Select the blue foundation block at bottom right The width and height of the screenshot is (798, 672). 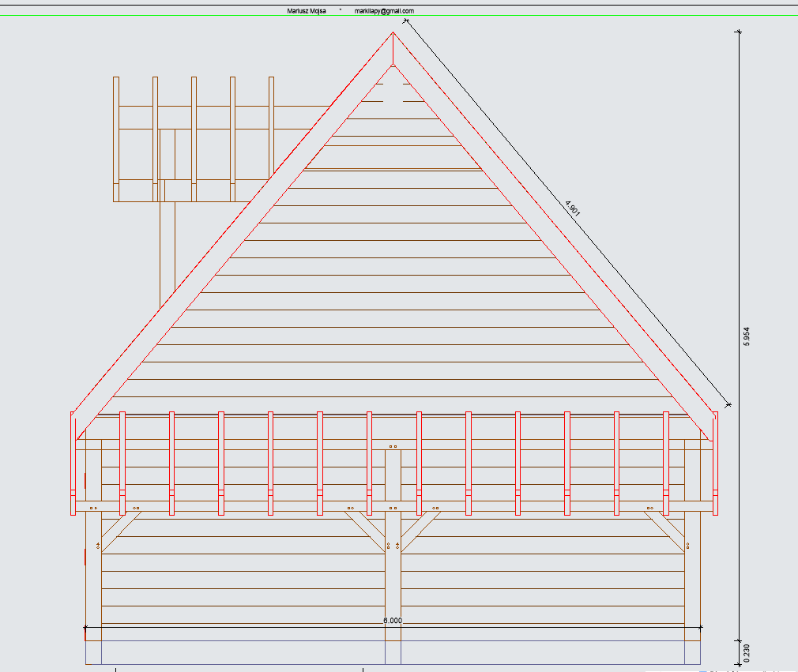(692, 652)
